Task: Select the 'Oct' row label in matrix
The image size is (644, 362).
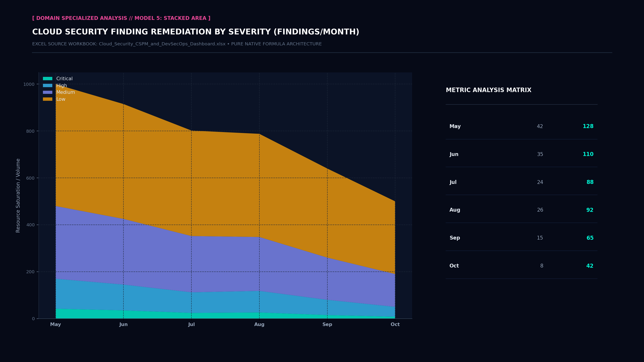Action: 454,266
